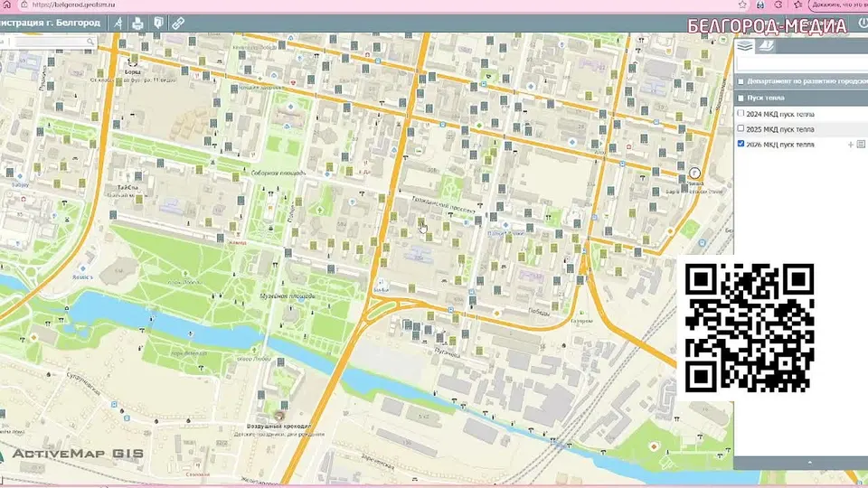
Task: Enable the 2024 МКД пуск тепла layer
Action: (741, 114)
